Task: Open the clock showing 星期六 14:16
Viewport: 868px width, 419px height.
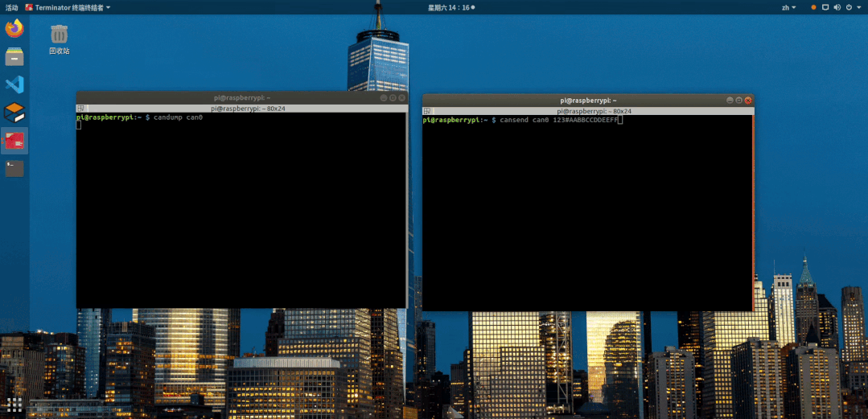Action: tap(450, 7)
